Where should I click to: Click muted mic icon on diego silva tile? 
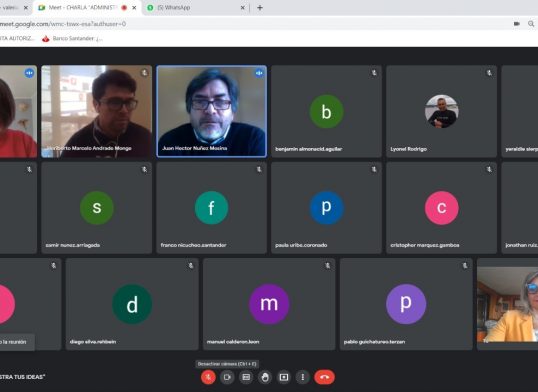click(191, 265)
